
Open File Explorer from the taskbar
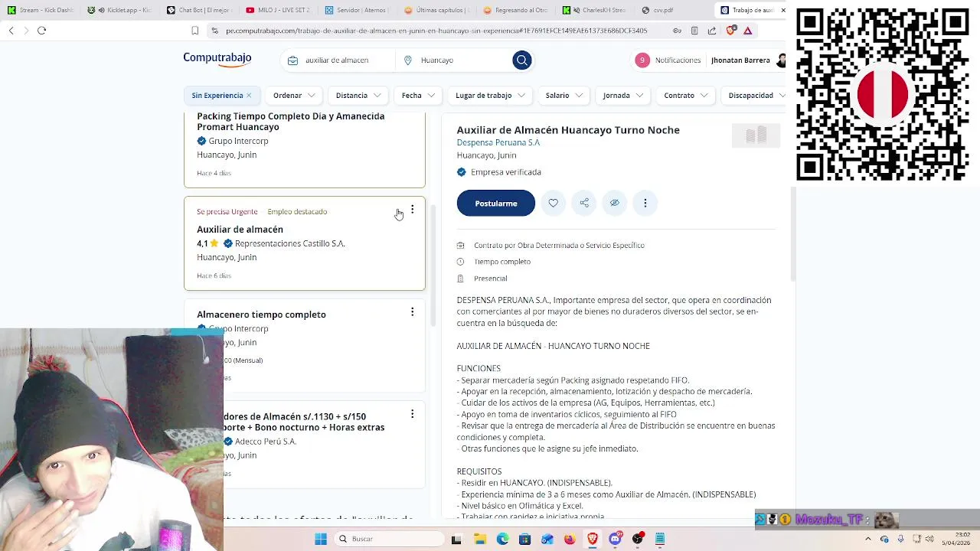point(479,539)
